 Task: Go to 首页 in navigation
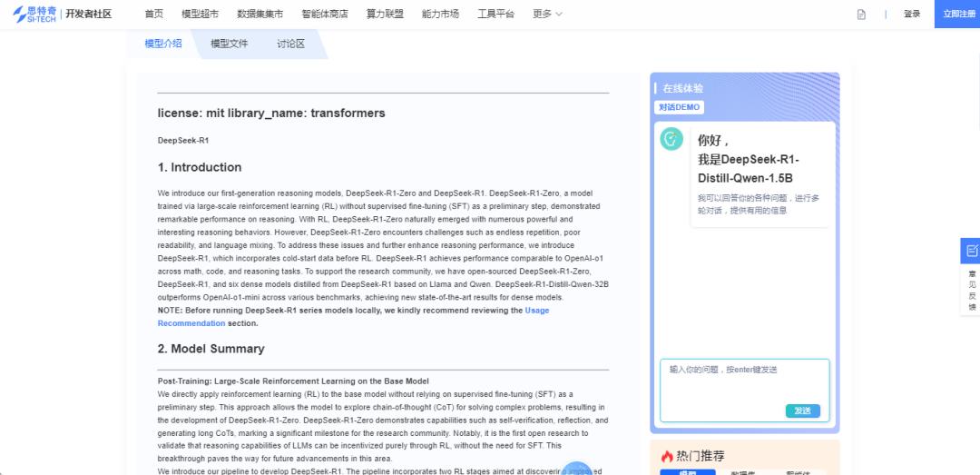[x=153, y=14]
